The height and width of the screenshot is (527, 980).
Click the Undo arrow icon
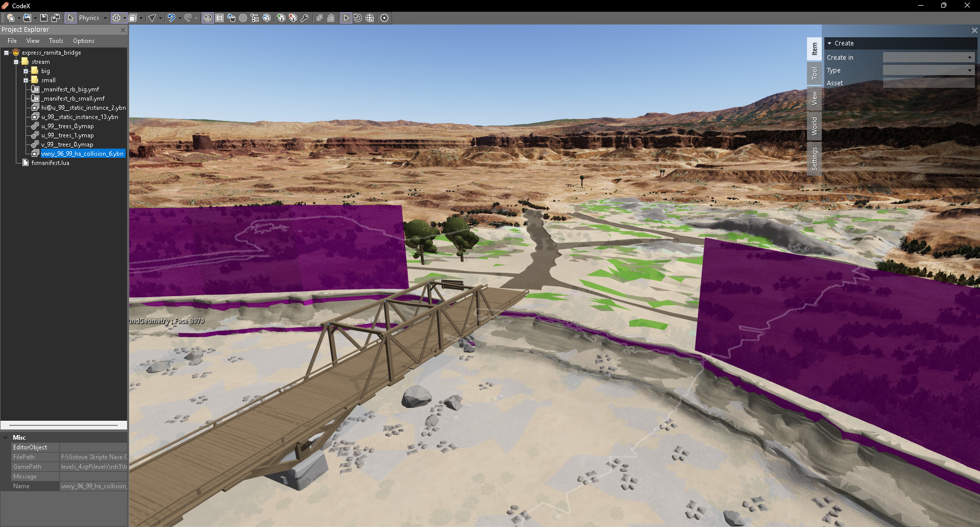coord(171,18)
